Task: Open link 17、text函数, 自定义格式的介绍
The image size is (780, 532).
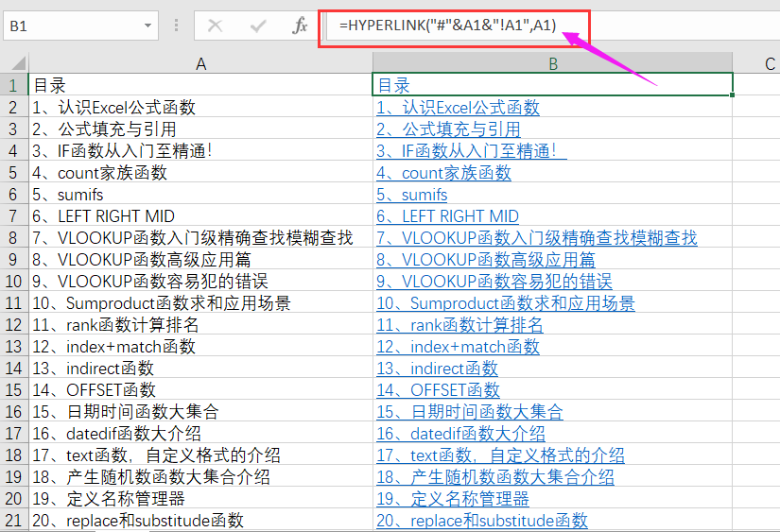Action: pyautogui.click(x=500, y=455)
